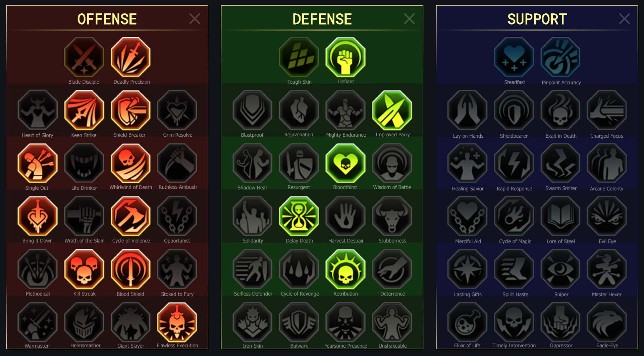Screen dimensions: 644x356
Task: Select the Lay on Hands icon
Action: click(x=468, y=110)
